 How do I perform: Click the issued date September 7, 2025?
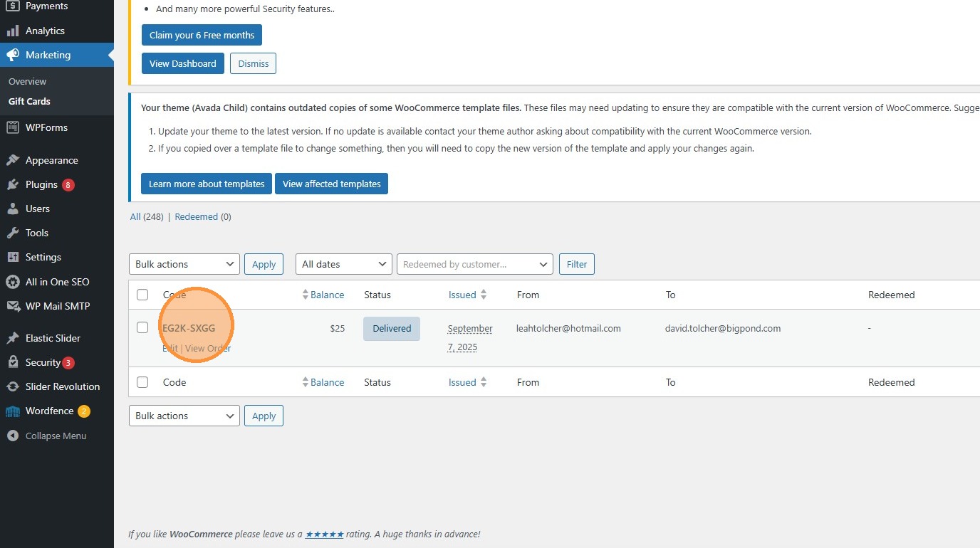pyautogui.click(x=470, y=338)
